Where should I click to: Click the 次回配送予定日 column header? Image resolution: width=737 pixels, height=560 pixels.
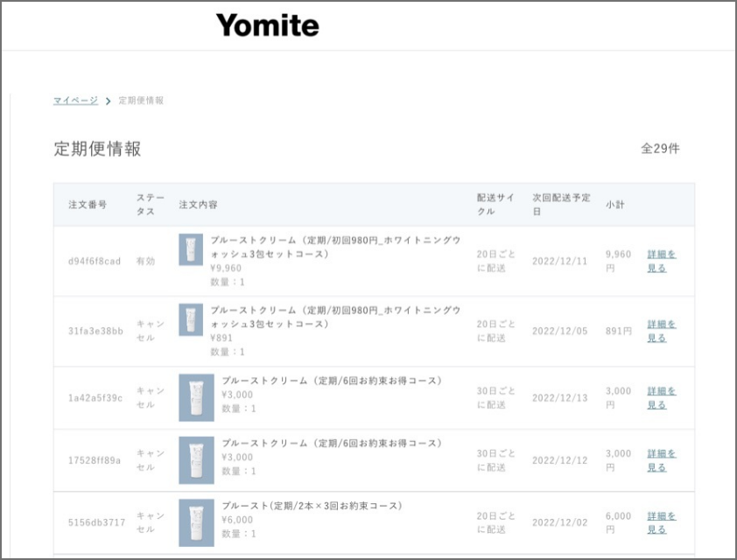click(561, 205)
